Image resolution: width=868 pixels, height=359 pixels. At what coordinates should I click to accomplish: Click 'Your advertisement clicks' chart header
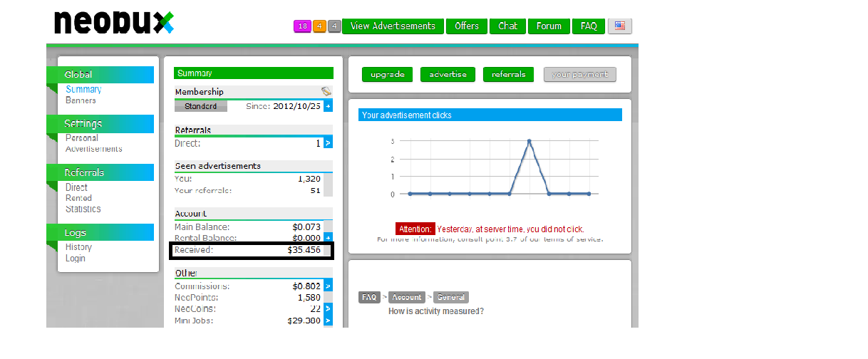point(490,115)
